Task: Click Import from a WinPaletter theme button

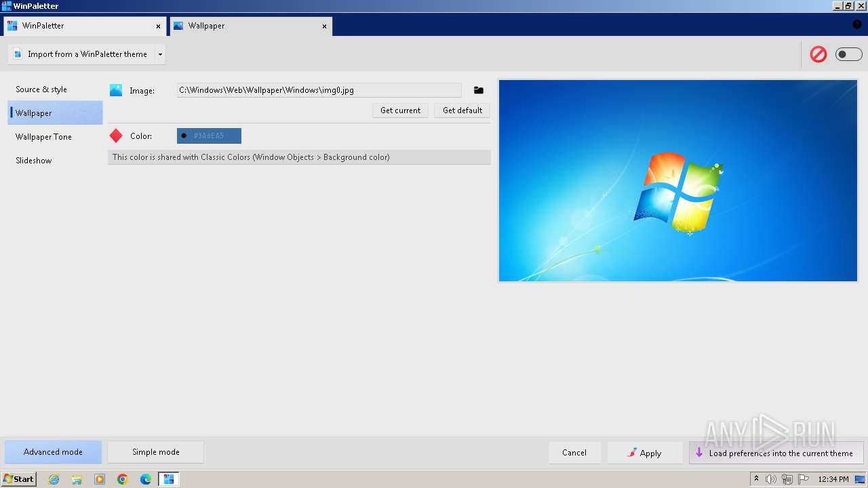Action: pos(81,54)
